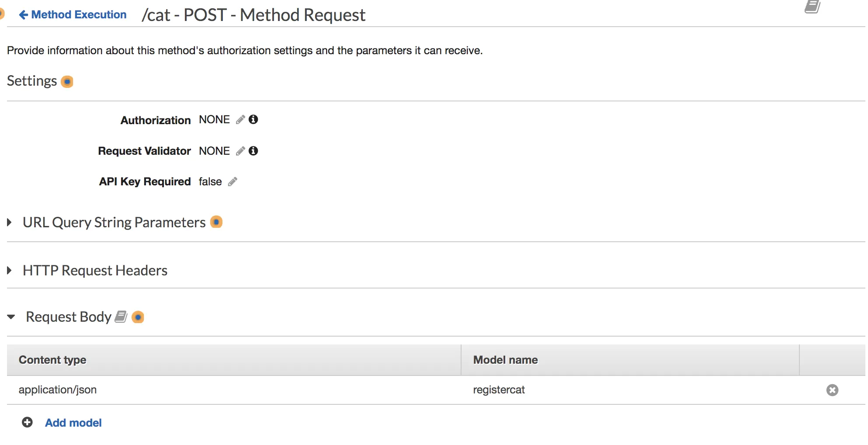Screen dimensions: 868x445
Task: Click hint dot beside URL Query String Parameters
Action: click(216, 222)
